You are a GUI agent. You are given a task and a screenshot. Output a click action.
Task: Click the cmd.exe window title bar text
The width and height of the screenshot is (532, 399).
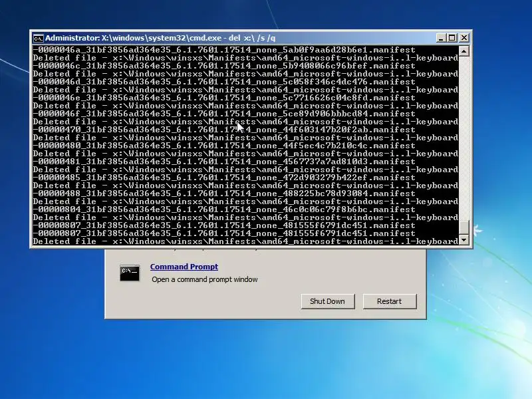[160, 38]
